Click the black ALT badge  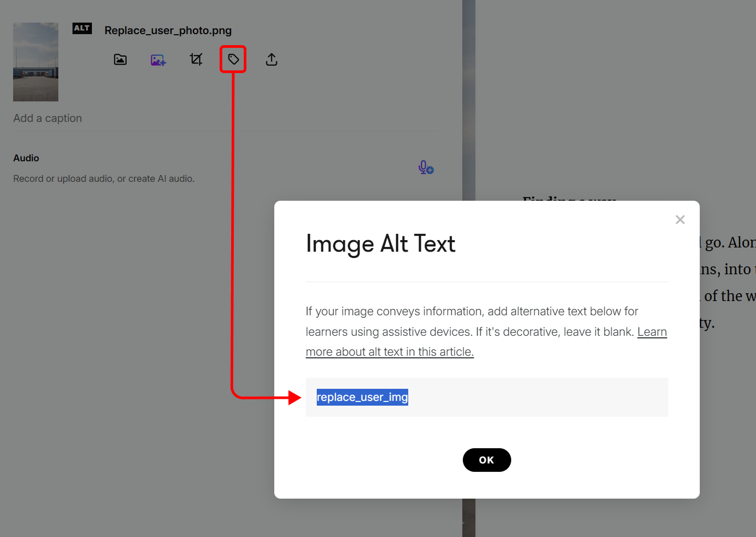(x=82, y=28)
